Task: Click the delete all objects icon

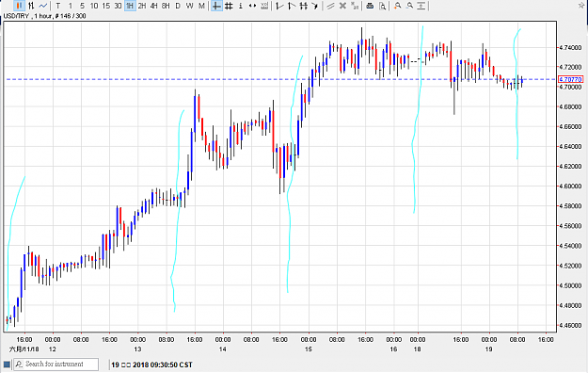Action: pyautogui.click(x=355, y=6)
